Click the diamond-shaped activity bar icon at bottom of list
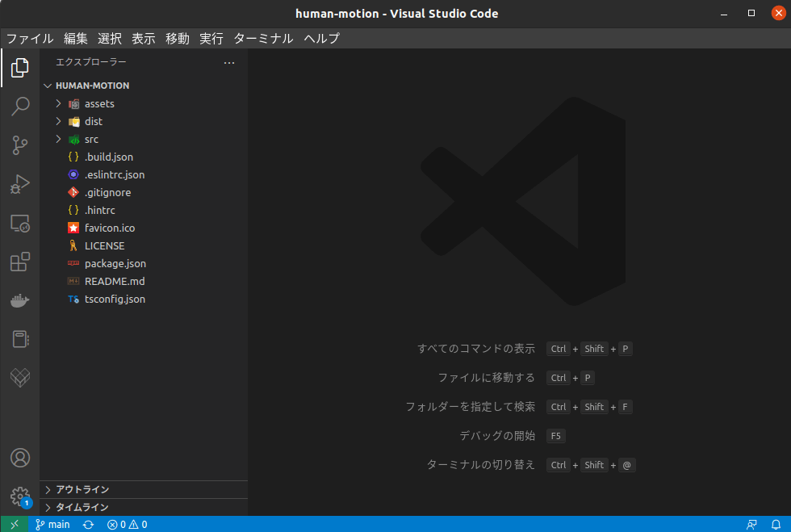This screenshot has width=791, height=532. 19,378
